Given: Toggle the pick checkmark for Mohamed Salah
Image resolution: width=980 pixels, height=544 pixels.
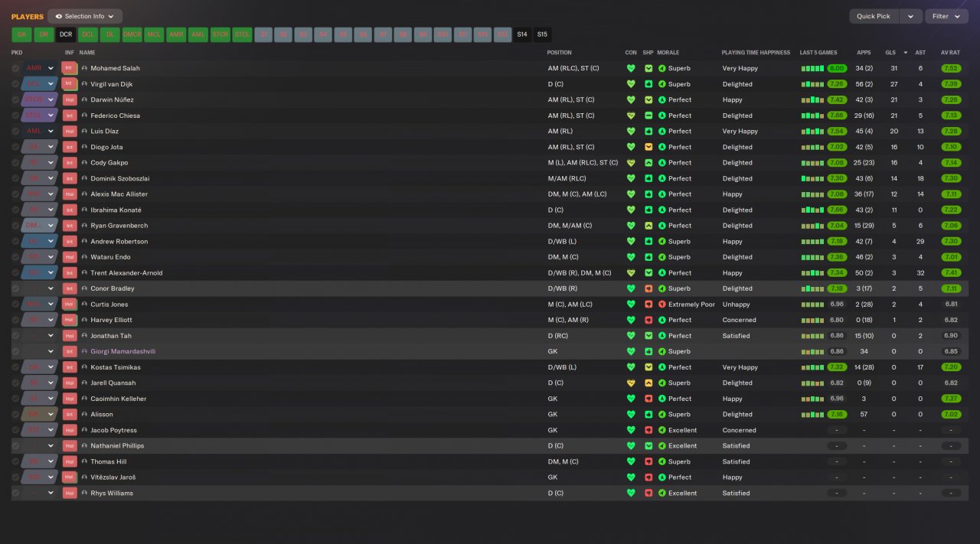Looking at the screenshot, I should [x=15, y=68].
